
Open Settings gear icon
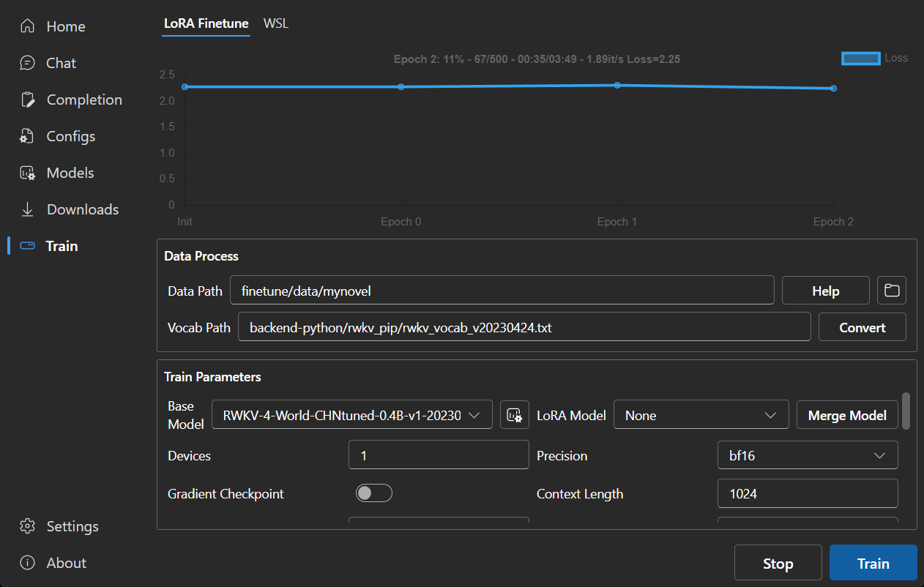(28, 526)
